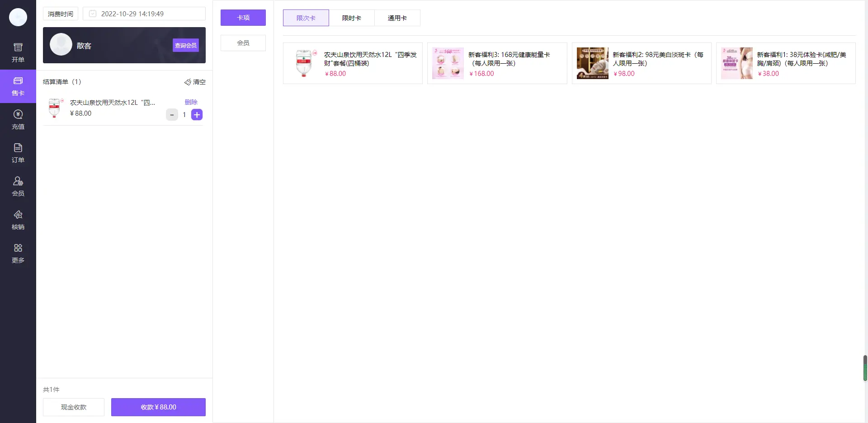This screenshot has width=868, height=423.
Task: Open the 会员 members sidebar icon
Action: 18,187
